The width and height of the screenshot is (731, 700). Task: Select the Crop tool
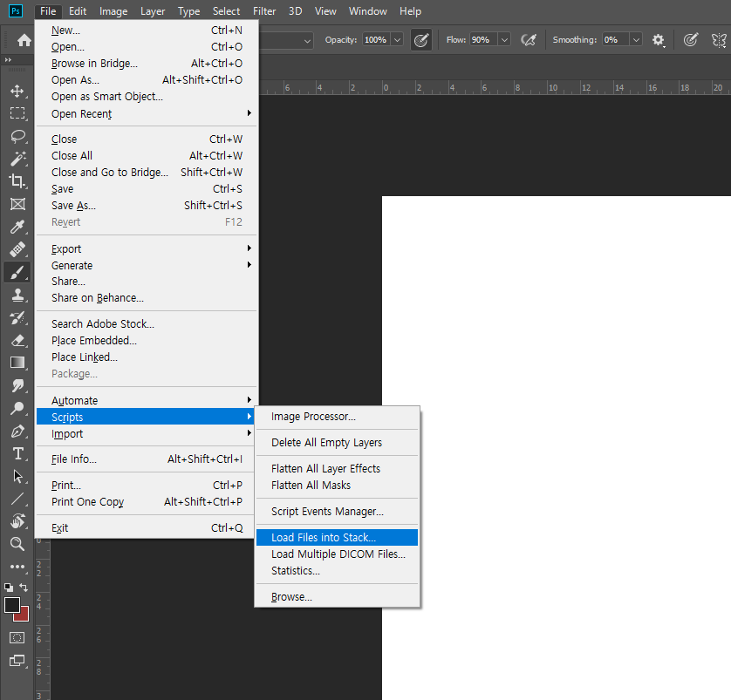pyautogui.click(x=17, y=181)
